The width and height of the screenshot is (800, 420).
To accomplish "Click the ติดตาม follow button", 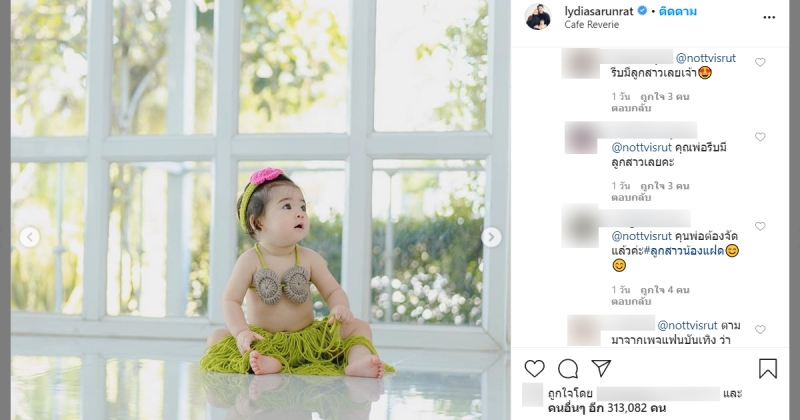I will [678, 11].
